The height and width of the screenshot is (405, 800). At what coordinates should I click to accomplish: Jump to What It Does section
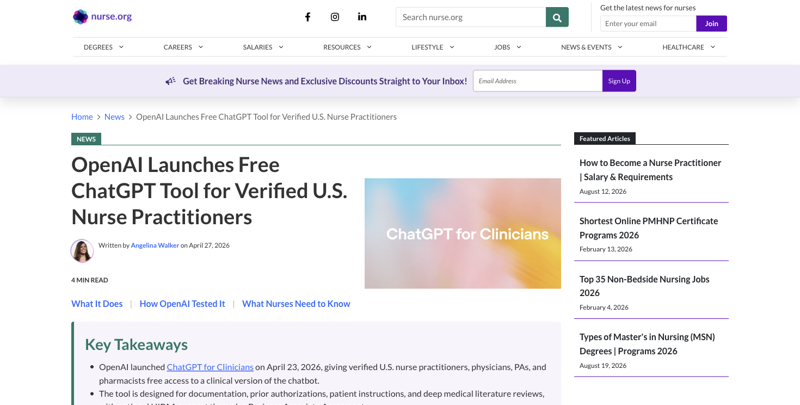97,303
